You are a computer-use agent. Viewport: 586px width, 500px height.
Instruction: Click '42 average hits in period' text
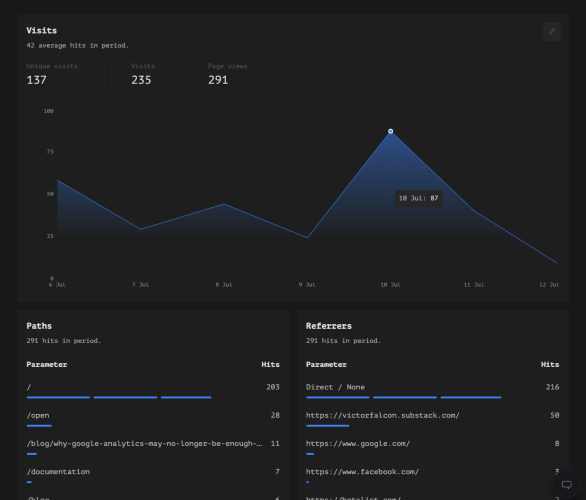click(77, 46)
